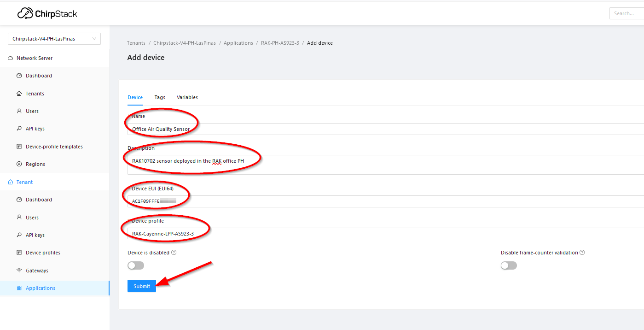
Task: Click the ChirpStack logo
Action: click(47, 13)
